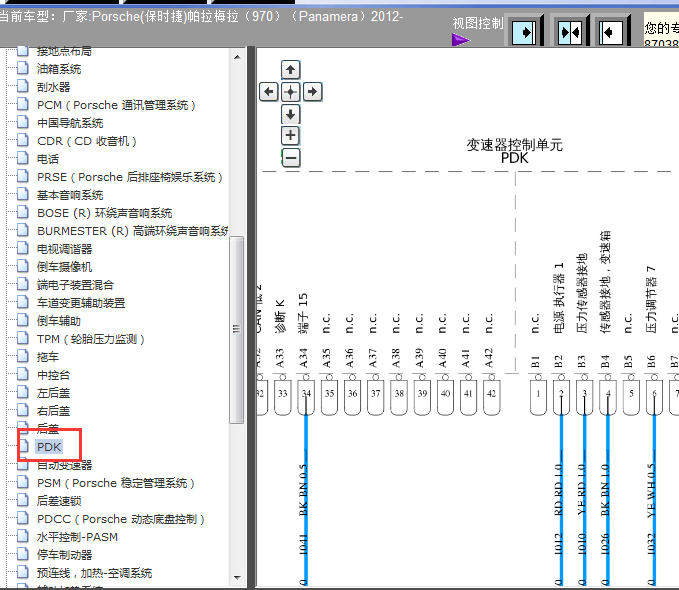Open 停车制动器 entry
679x590 pixels.
click(x=64, y=555)
